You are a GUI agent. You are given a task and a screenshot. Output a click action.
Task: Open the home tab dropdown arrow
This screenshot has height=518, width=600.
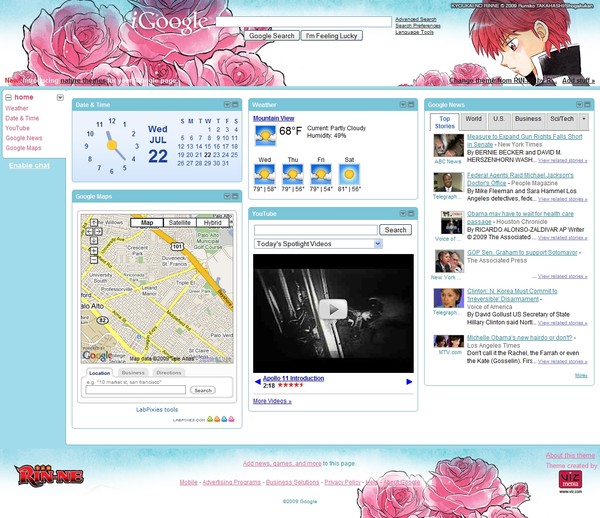pyautogui.click(x=60, y=98)
